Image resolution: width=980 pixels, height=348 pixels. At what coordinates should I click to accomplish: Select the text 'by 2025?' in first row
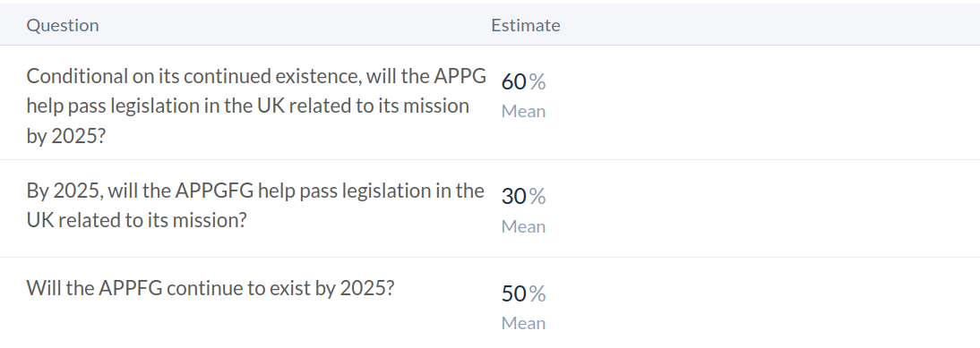pyautogui.click(x=66, y=135)
